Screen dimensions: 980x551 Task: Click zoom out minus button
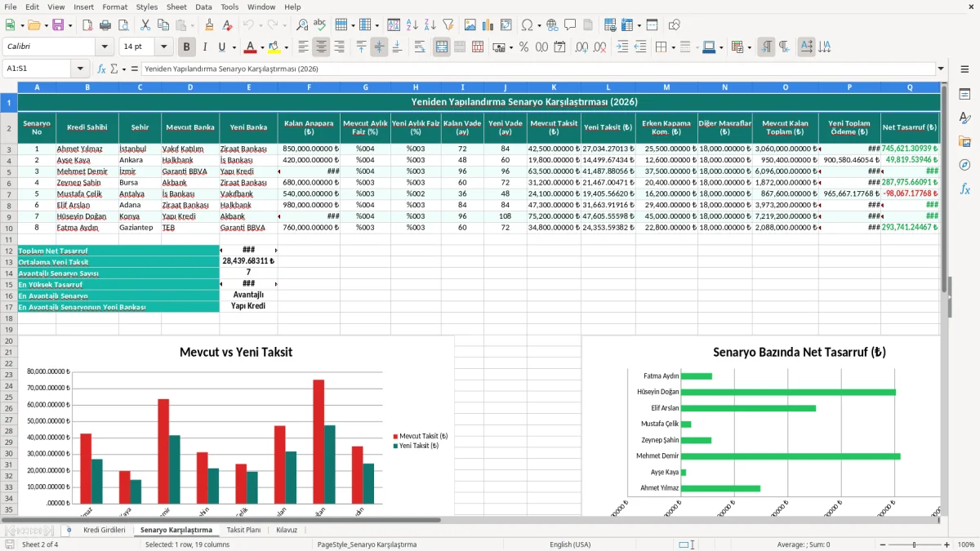882,544
